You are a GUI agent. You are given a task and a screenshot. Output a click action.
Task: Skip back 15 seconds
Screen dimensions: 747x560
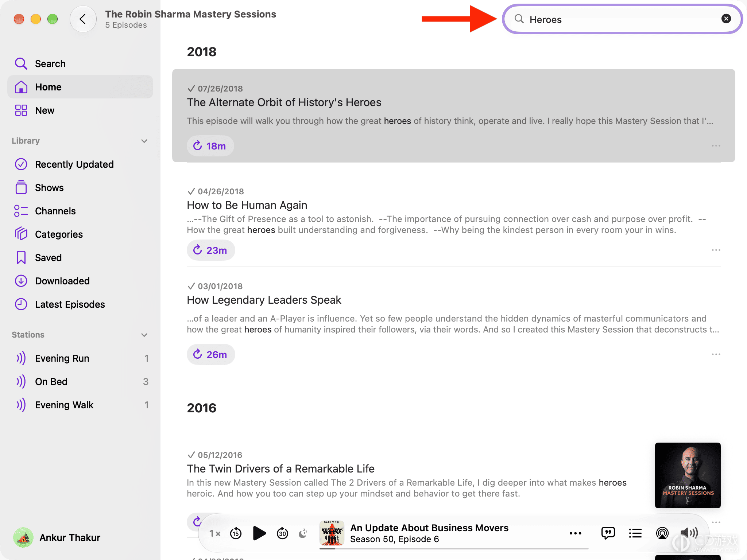click(236, 534)
